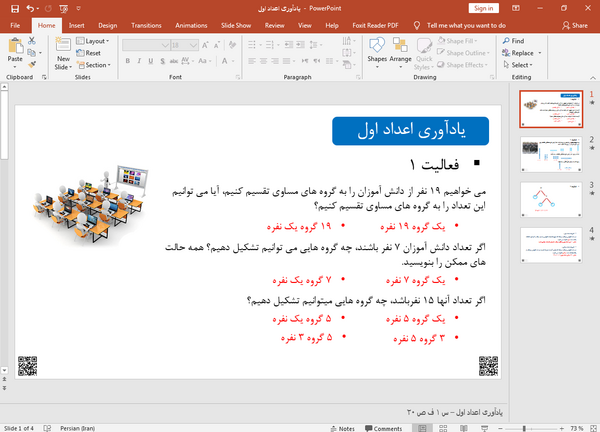This screenshot has height=432, width=600.
Task: Open Quick Styles gallery
Action: 424,54
